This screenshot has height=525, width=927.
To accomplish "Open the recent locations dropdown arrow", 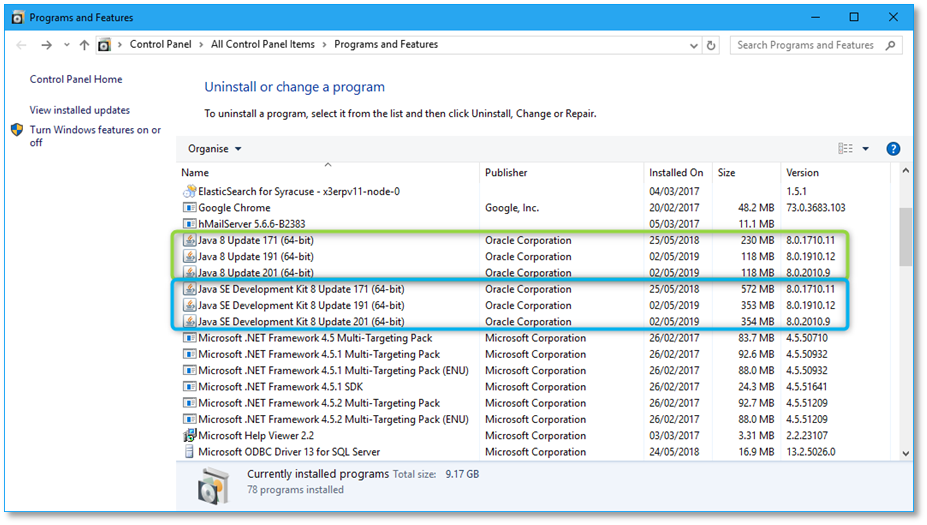I will coord(66,45).
